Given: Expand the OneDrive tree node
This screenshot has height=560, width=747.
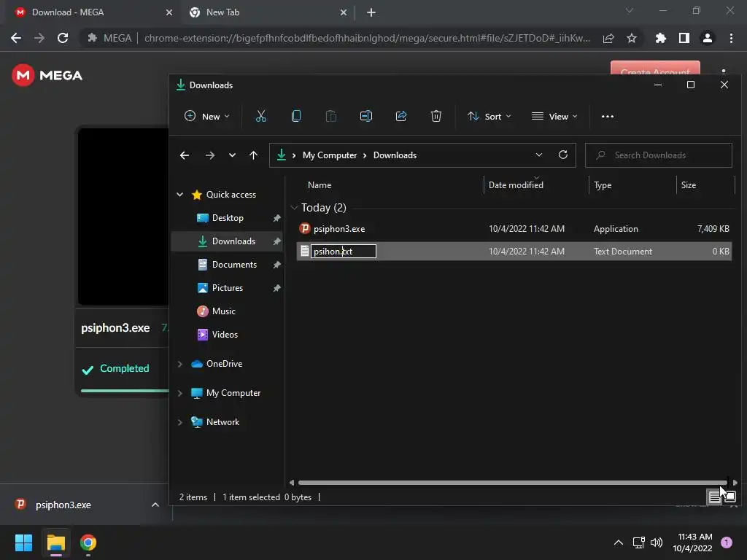Looking at the screenshot, I should [x=179, y=364].
